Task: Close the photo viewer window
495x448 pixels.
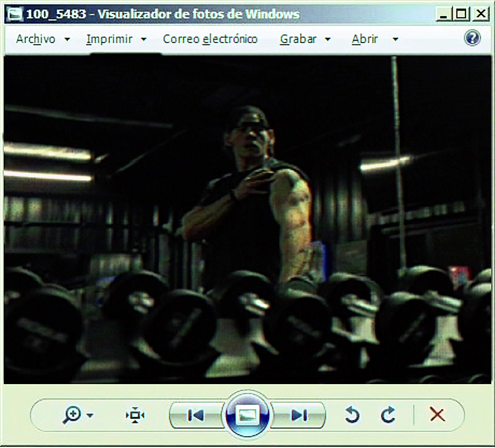Action: [x=480, y=14]
